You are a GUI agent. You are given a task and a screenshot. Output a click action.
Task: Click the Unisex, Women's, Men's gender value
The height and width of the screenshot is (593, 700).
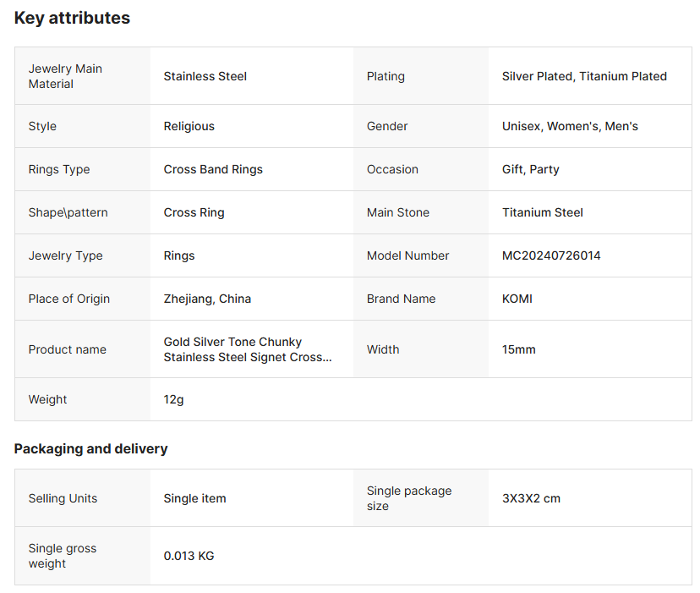[570, 126]
